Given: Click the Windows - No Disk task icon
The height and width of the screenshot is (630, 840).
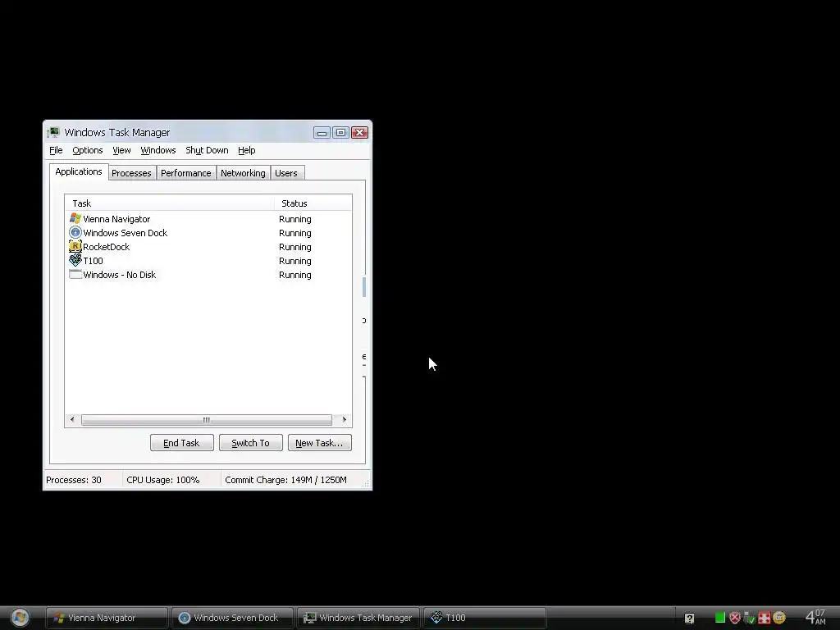Looking at the screenshot, I should [x=75, y=274].
